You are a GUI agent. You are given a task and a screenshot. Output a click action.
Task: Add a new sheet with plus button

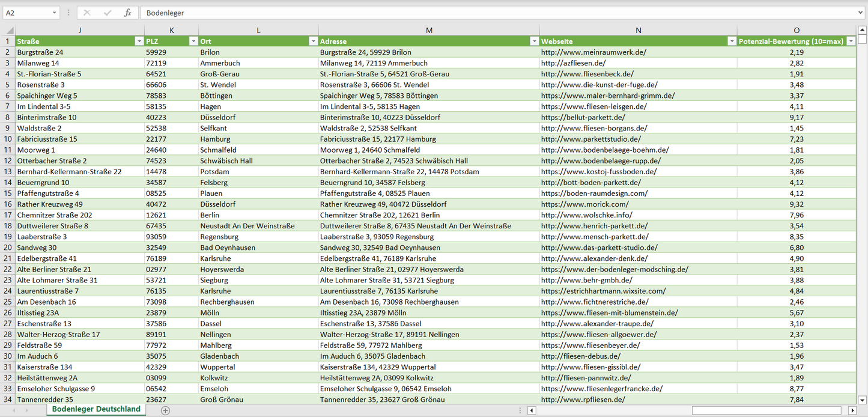click(166, 410)
